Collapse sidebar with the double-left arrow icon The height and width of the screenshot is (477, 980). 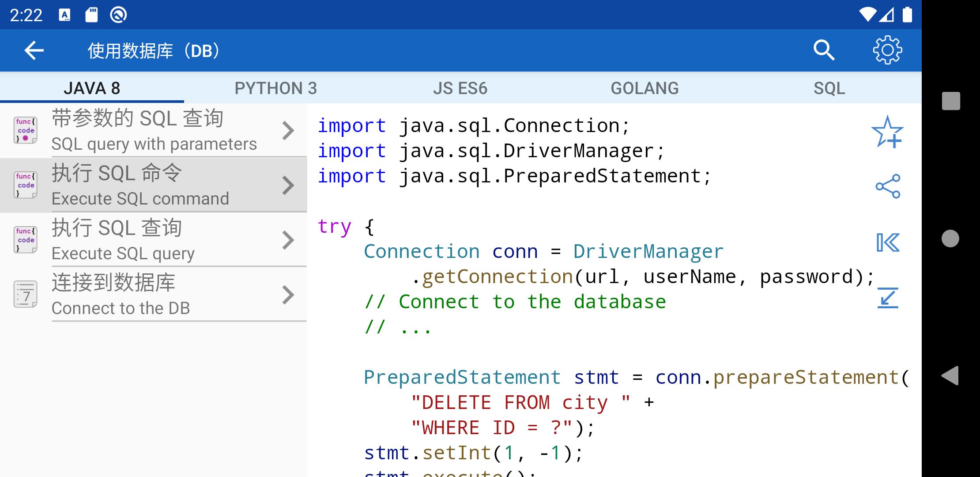(887, 242)
